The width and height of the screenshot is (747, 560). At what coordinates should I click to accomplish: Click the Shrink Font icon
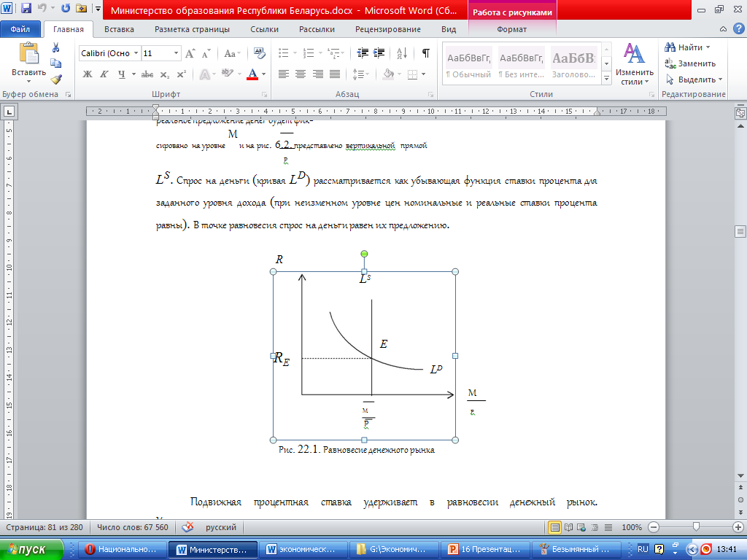pyautogui.click(x=206, y=53)
